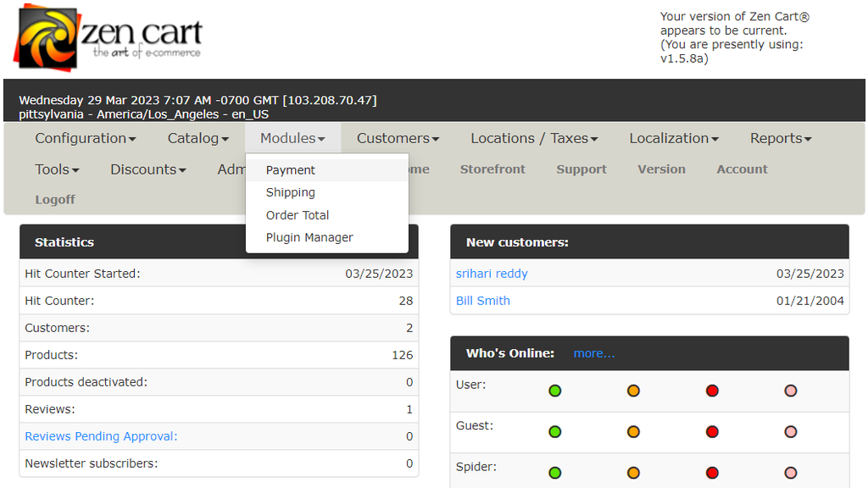Expand the Configuration dropdown menu
This screenshot has height=488, width=868.
(86, 138)
